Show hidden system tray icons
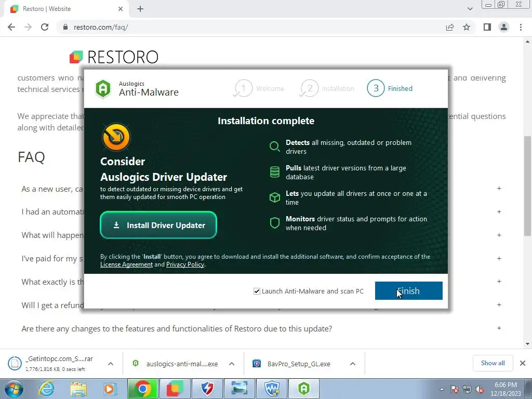Screen dimensions: 532x399 442,389
